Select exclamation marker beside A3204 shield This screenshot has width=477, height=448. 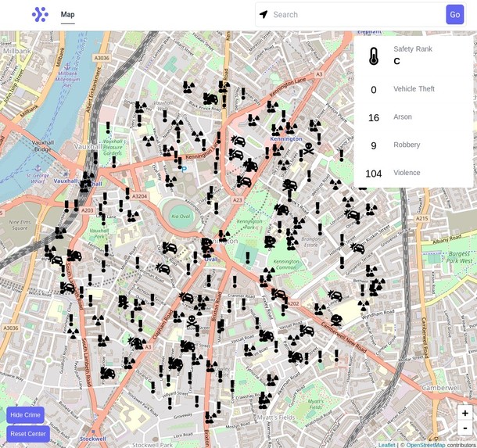(x=127, y=193)
